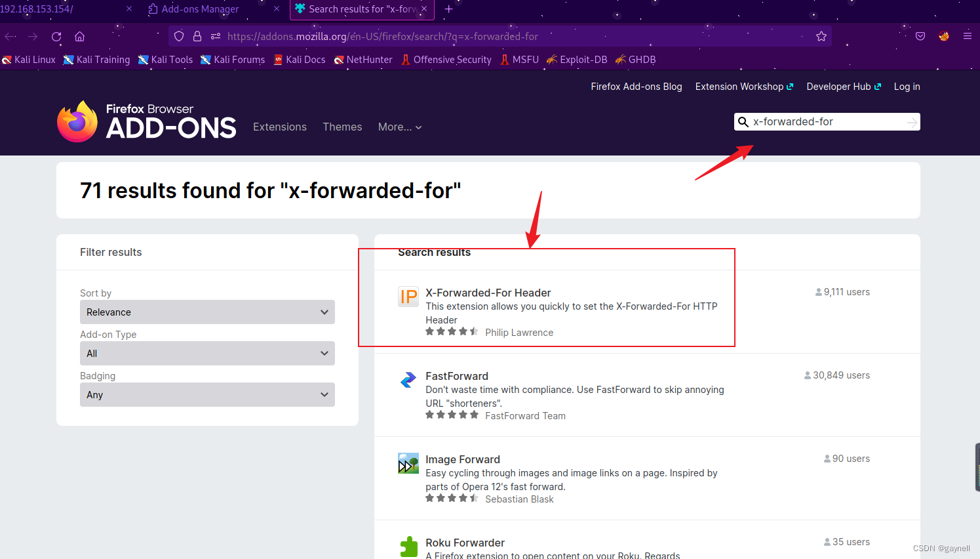Viewport: 980px width, 559px height.
Task: Click the FastForward Team author name
Action: click(525, 416)
